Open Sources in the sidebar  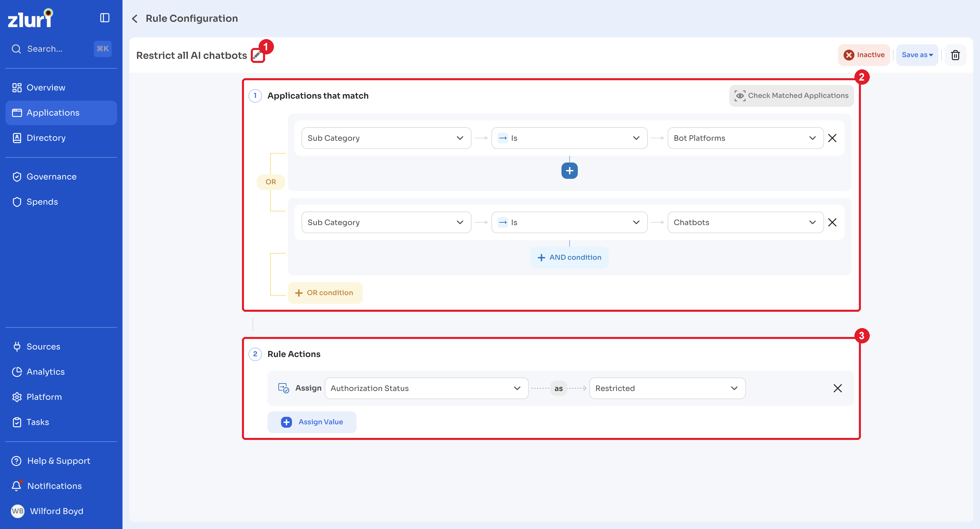tap(61, 346)
